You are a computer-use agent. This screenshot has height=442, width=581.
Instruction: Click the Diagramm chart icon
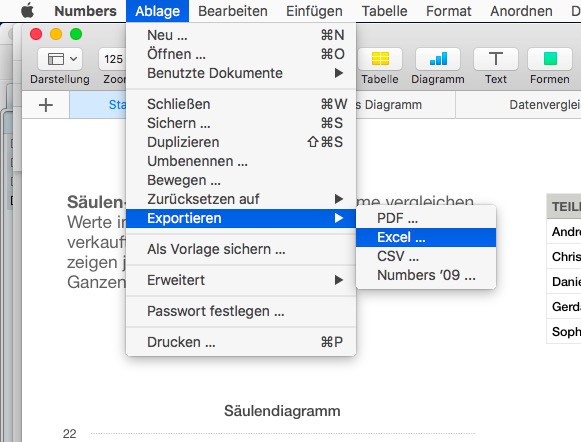click(438, 59)
